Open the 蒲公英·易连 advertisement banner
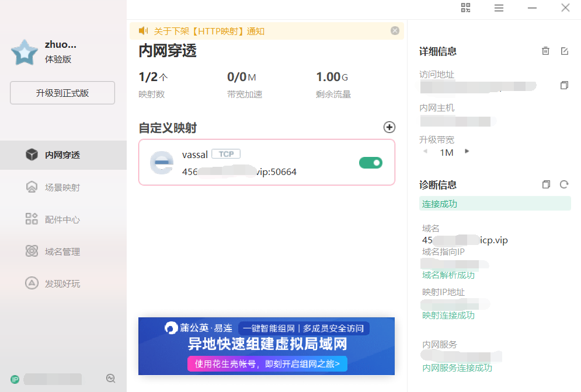The height and width of the screenshot is (392, 581). pyautogui.click(x=266, y=346)
